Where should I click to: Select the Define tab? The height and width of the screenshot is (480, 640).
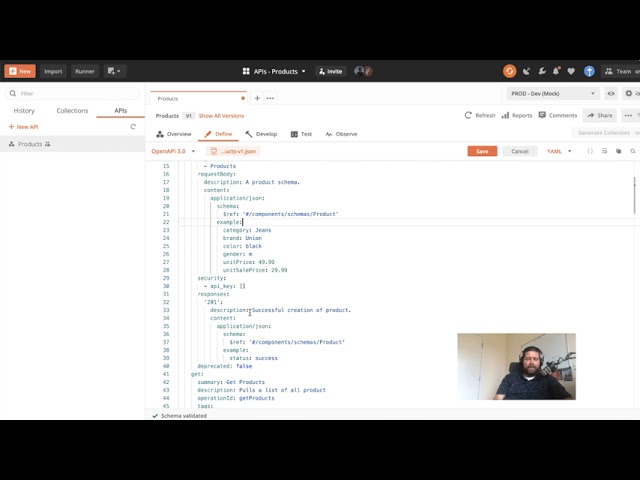pyautogui.click(x=218, y=134)
